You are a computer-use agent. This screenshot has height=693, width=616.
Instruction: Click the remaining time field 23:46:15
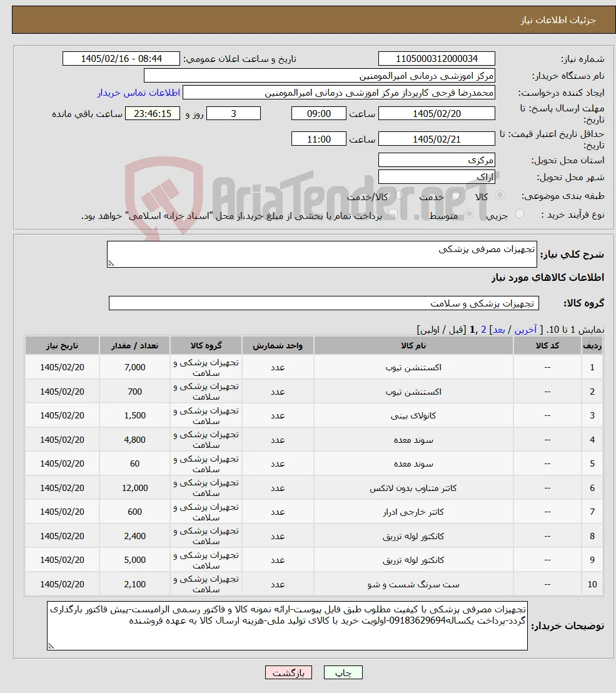[153, 114]
